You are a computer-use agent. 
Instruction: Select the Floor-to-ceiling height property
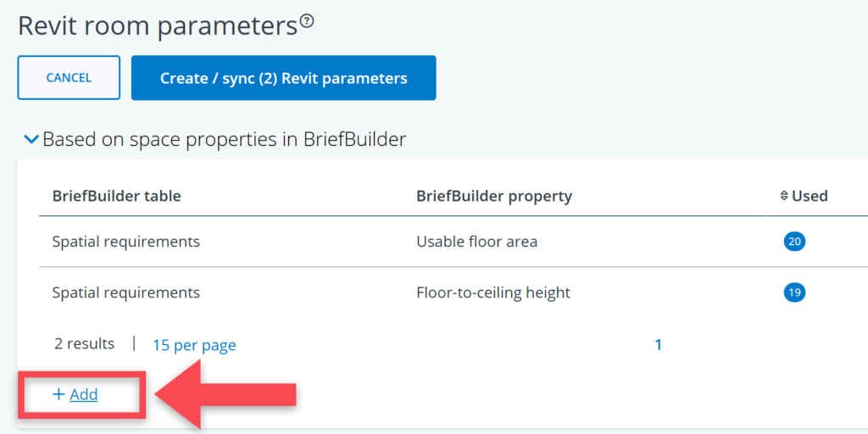493,292
